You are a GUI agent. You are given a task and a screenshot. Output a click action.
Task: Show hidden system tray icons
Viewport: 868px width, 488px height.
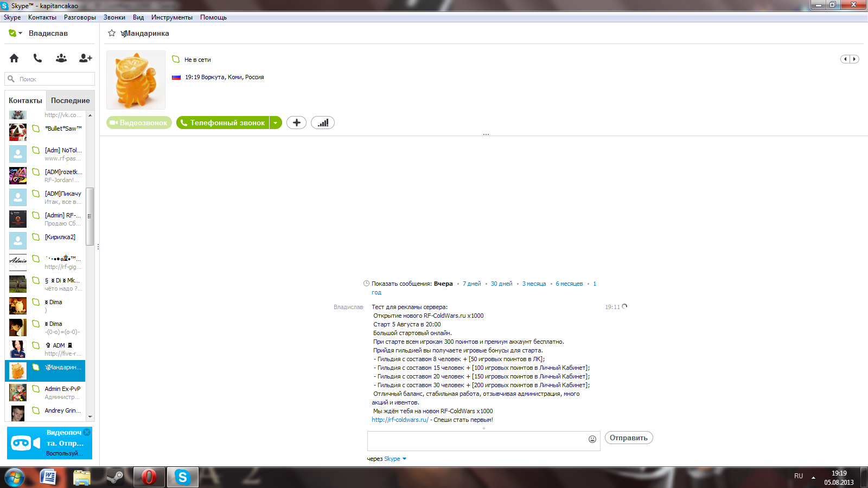[813, 477]
